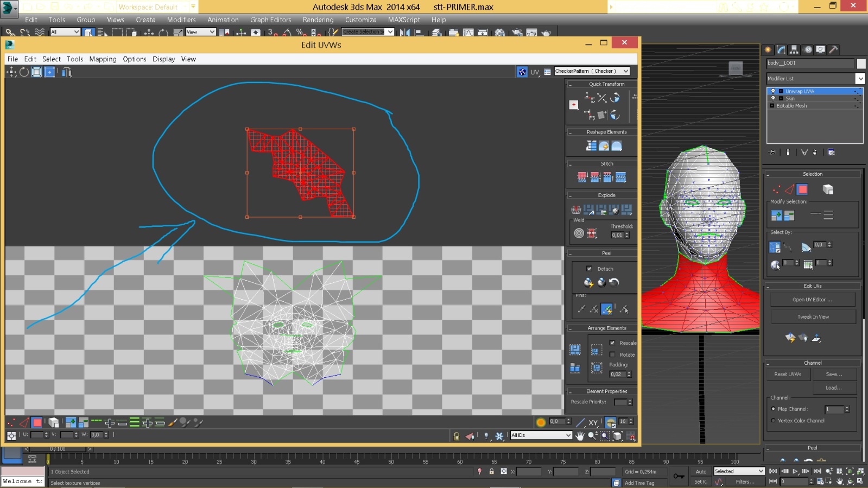Click the Reset Peel icon
Screen dimensions: 868x488
click(x=614, y=282)
